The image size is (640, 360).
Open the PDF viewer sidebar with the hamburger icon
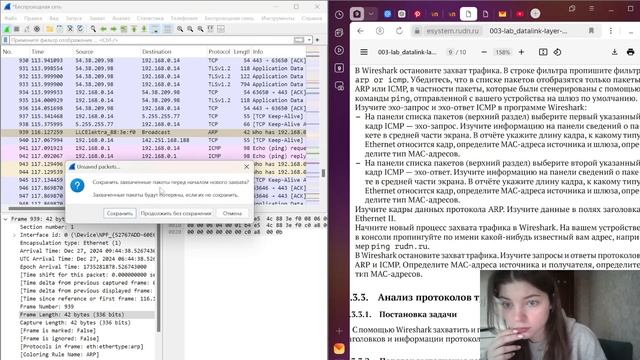(364, 52)
